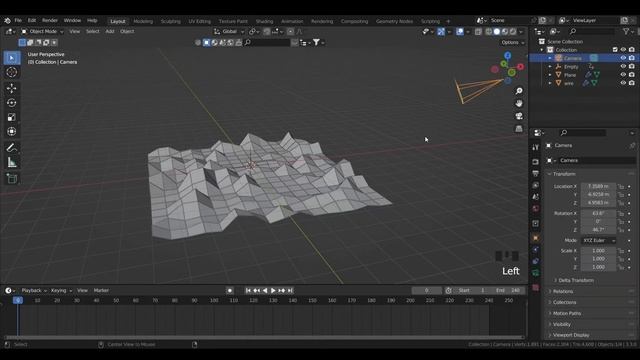Toggle camera view with the camera icon
The image size is (640, 360).
[519, 116]
